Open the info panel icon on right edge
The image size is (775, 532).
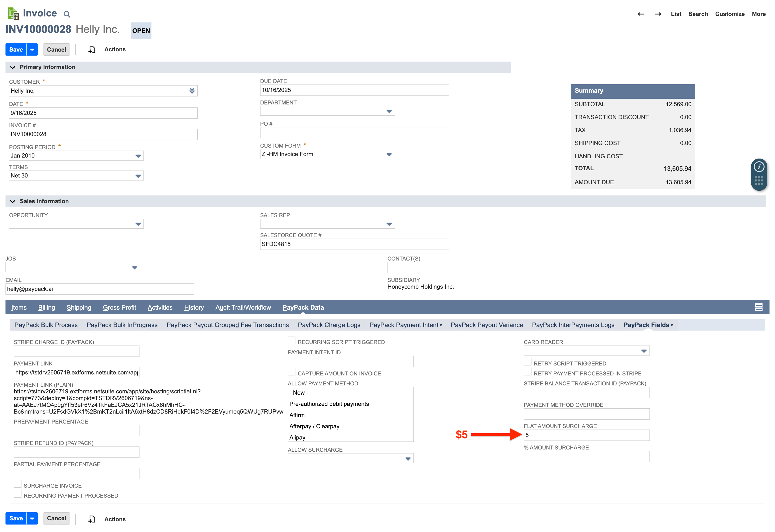click(759, 167)
